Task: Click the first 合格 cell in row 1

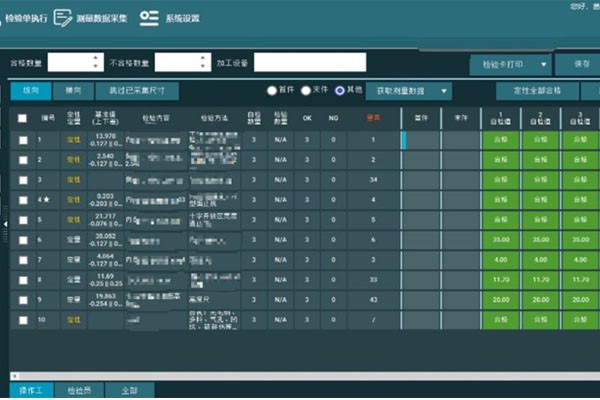Action: tap(501, 140)
